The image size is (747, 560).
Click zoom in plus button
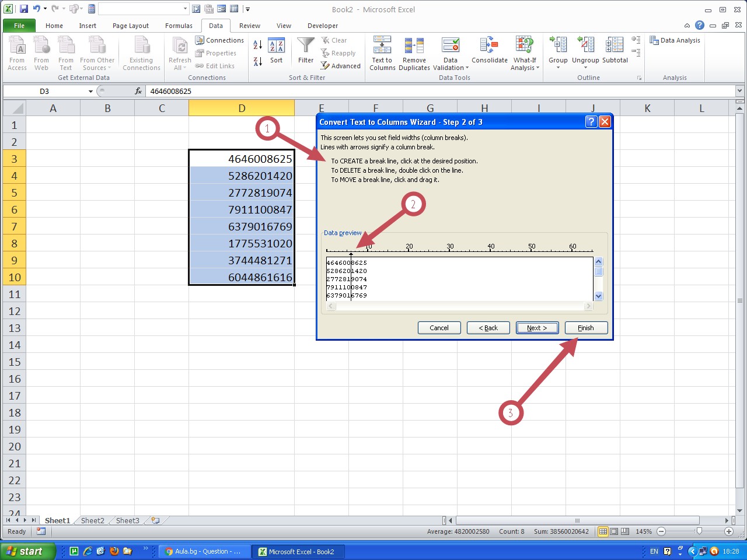coord(729,531)
